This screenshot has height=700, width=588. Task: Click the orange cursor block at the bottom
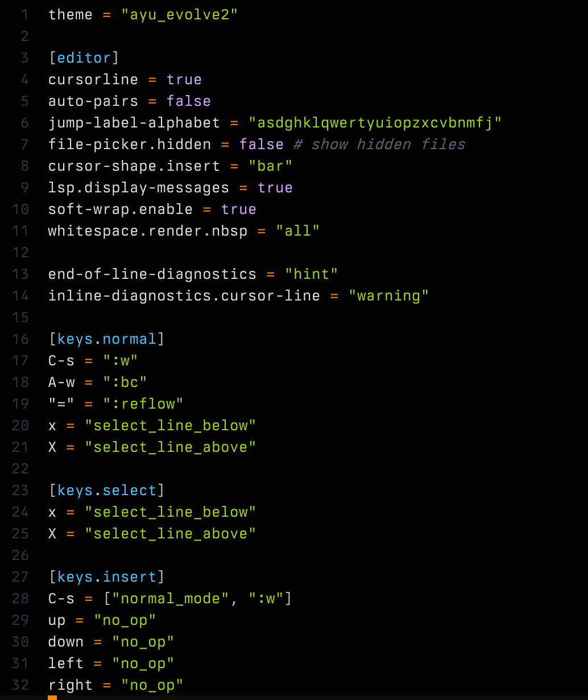pos(52,697)
